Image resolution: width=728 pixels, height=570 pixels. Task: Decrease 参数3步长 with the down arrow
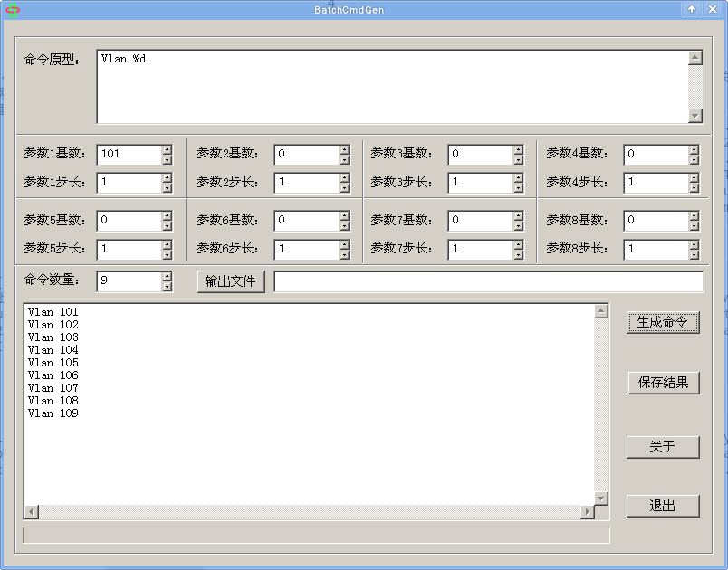click(x=519, y=188)
